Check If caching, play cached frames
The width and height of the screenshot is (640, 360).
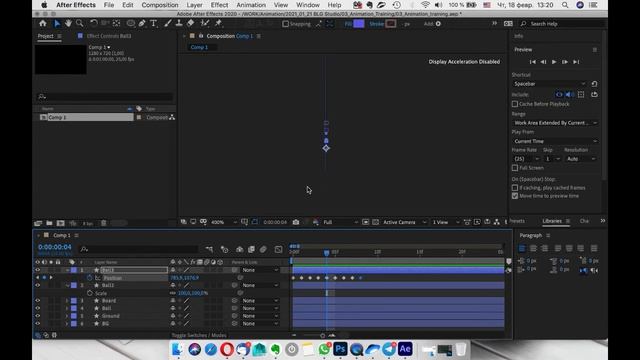(x=515, y=188)
